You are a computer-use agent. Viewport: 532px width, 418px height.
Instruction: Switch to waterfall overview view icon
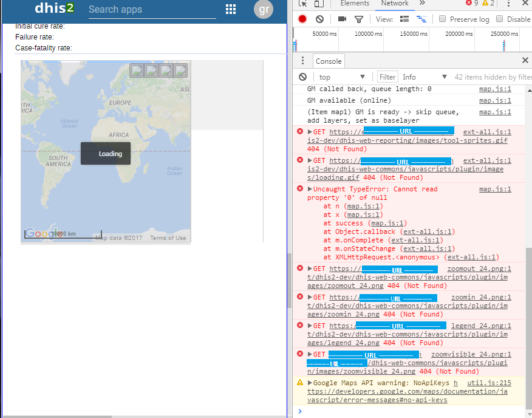(421, 19)
